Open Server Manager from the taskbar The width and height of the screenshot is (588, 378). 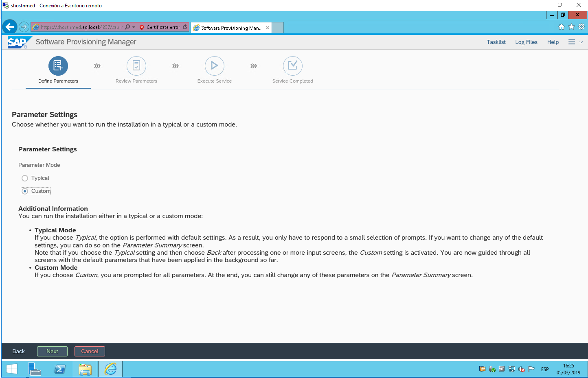[35, 369]
